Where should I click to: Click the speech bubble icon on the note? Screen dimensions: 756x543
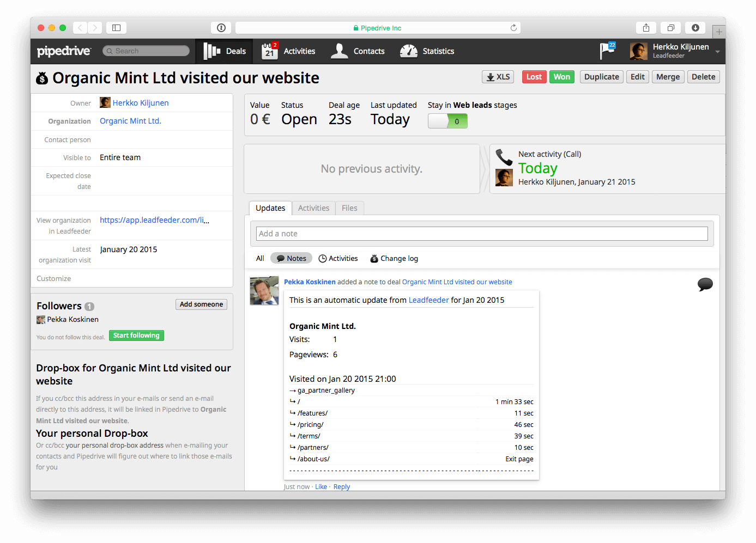(x=705, y=284)
